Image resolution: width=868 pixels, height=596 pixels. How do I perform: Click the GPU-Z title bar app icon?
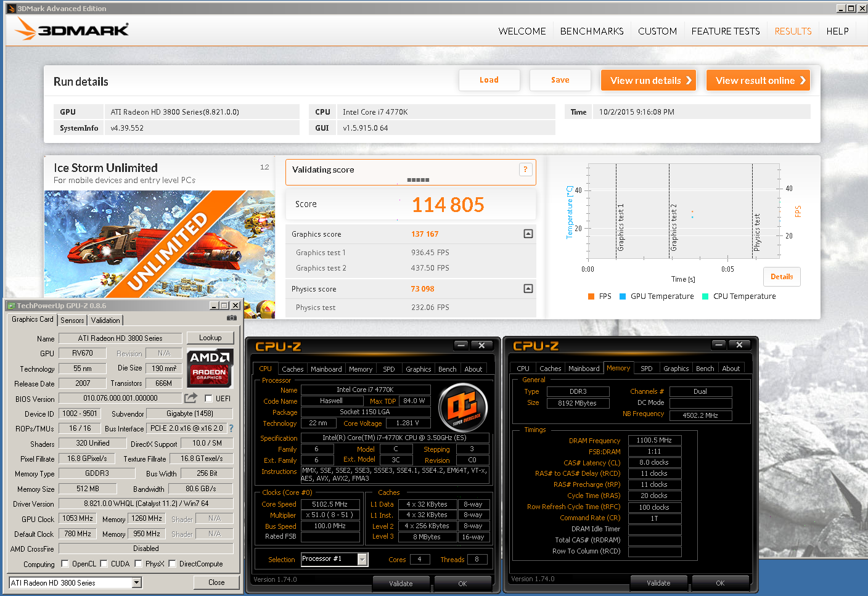point(11,305)
